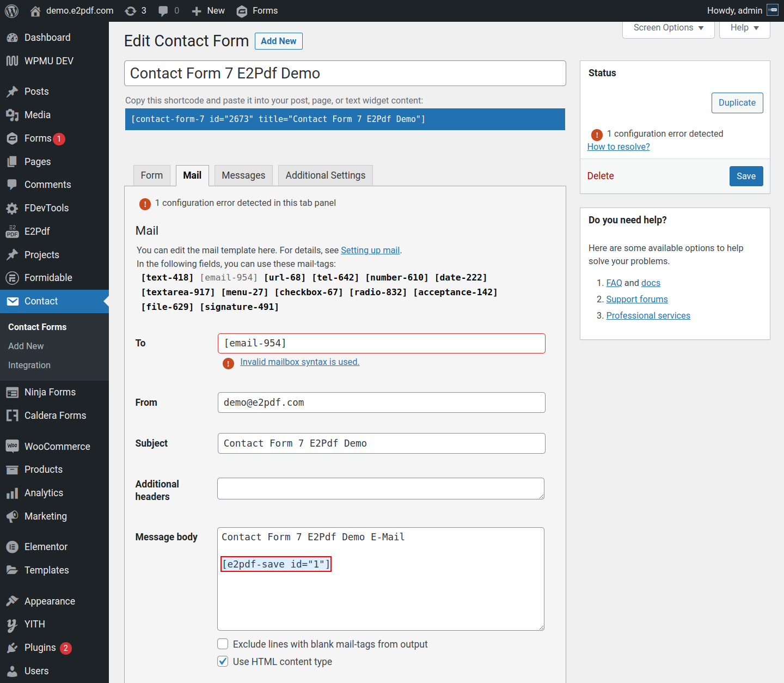Uncheck Use HTML content type

223,662
